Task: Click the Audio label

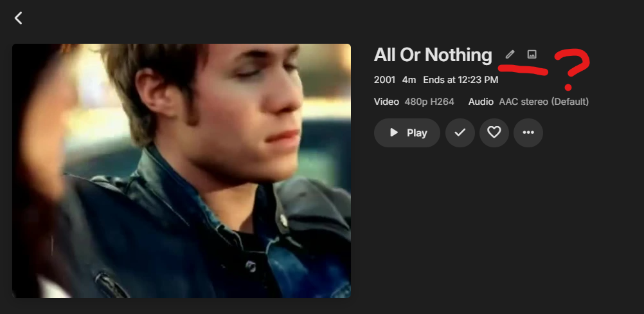Action: [x=481, y=102]
